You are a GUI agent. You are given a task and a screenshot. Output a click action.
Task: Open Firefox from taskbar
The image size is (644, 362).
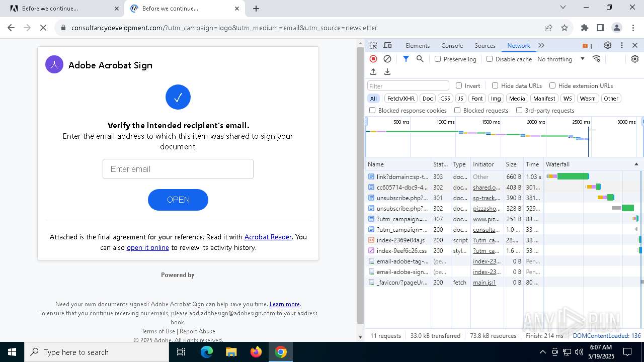click(x=256, y=352)
